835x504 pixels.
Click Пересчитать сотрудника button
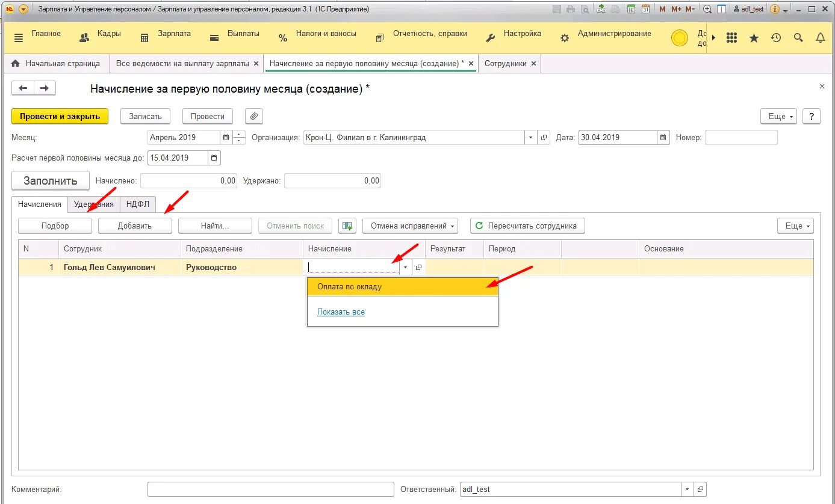(x=527, y=226)
